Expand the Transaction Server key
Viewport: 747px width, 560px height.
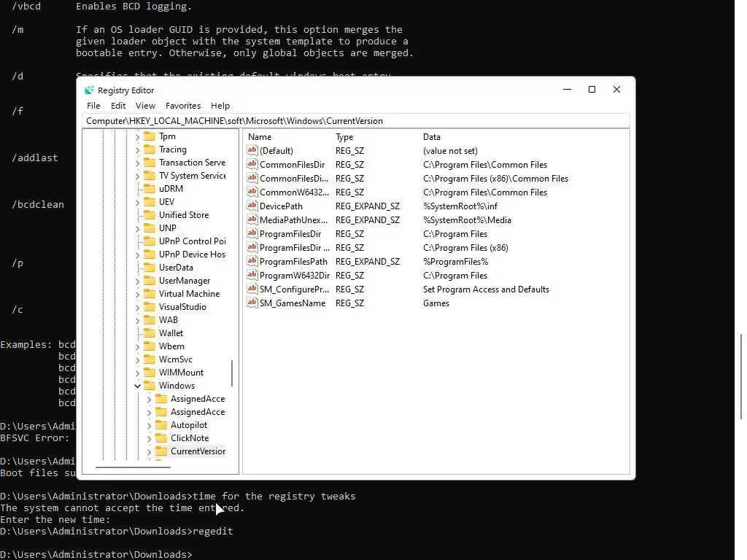coord(137,163)
